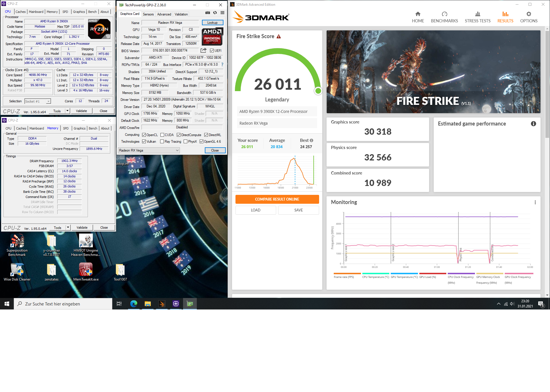Click the SAVE button in 3DMark
550x392 pixels.
pyautogui.click(x=298, y=210)
